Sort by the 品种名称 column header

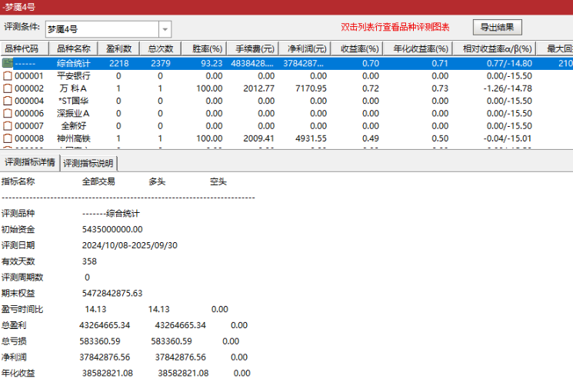74,48
